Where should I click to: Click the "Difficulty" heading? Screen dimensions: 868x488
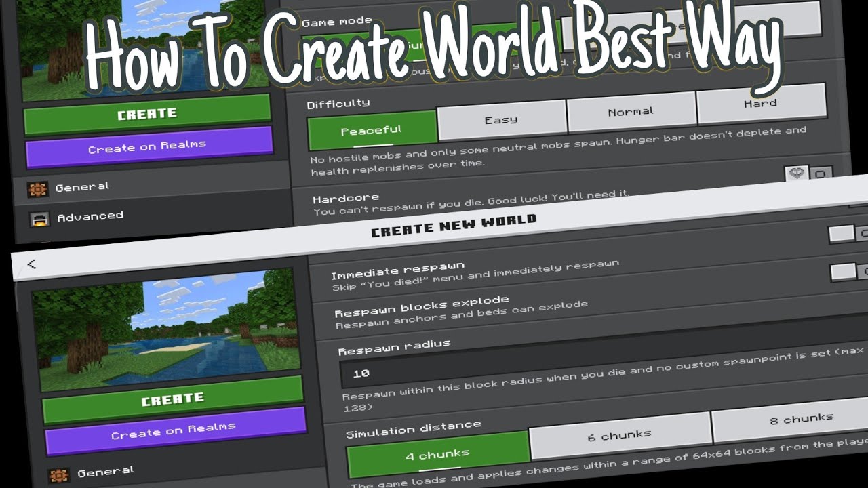(338, 104)
